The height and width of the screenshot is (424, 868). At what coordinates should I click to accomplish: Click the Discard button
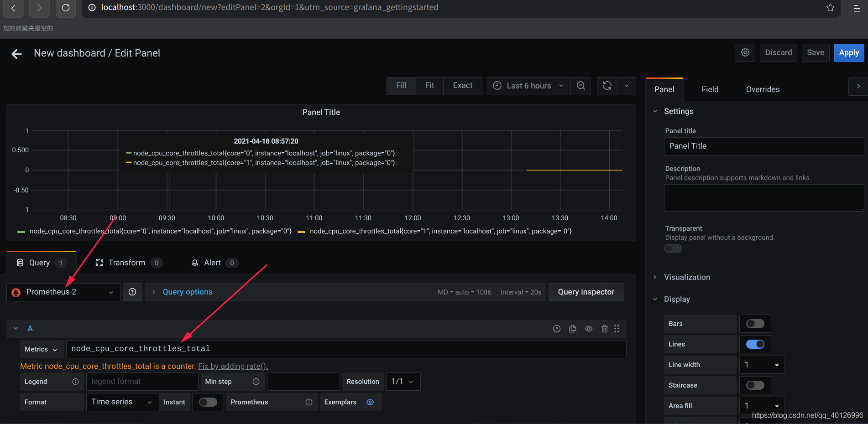(778, 52)
